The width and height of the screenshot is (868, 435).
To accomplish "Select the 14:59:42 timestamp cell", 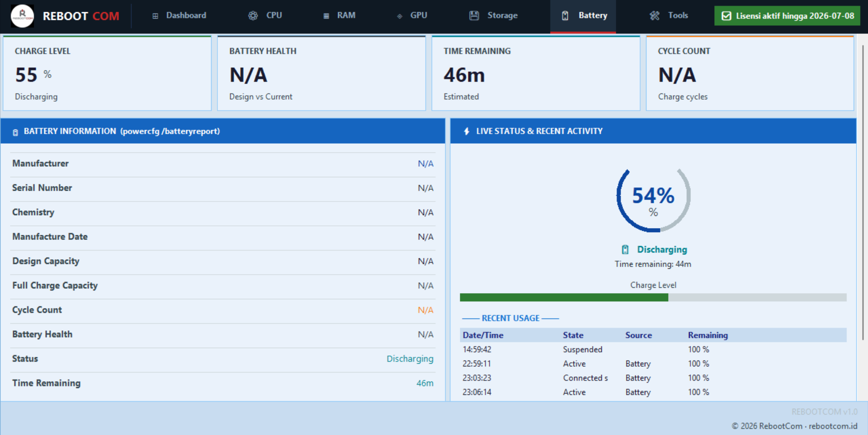I will [477, 350].
